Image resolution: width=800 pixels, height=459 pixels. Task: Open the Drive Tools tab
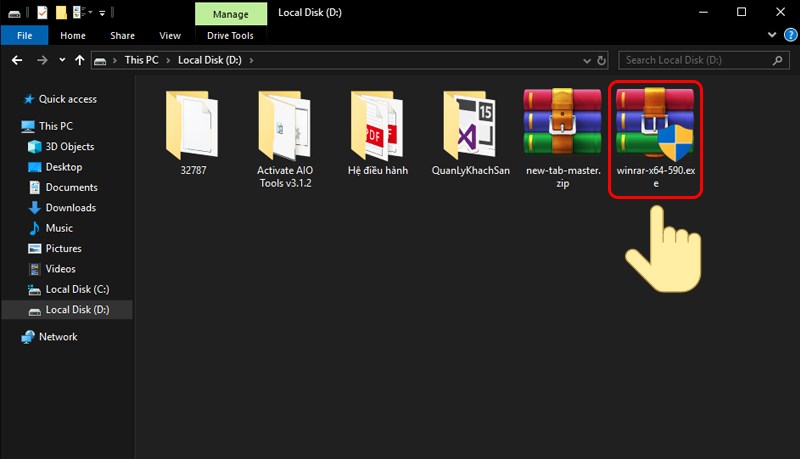coord(230,36)
